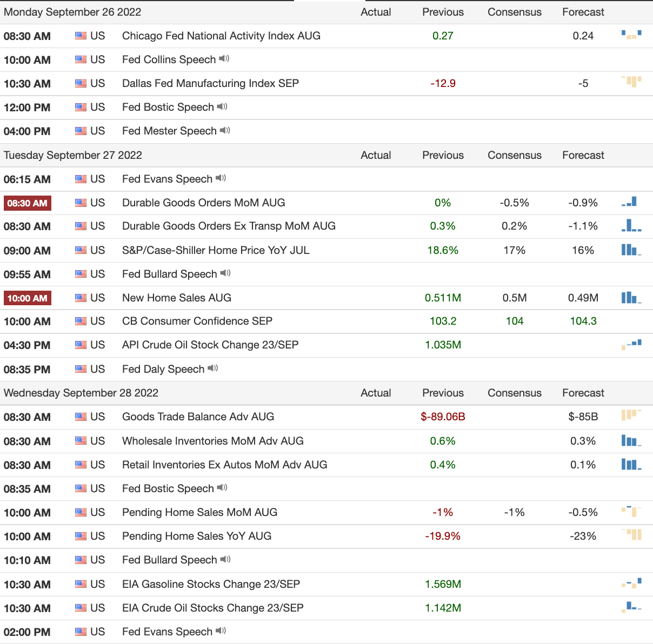This screenshot has width=653, height=644.
Task: Open Retail Inventories Ex Autos MoM Adv AUG
Action: (224, 465)
